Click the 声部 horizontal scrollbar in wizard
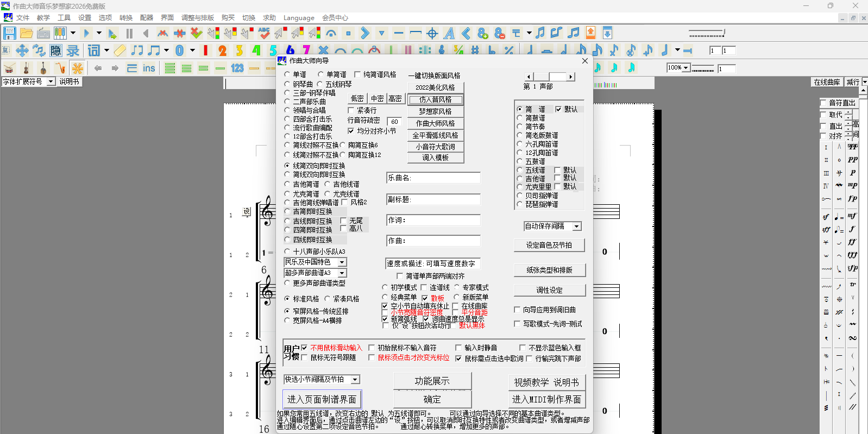868x434 pixels. (550, 77)
